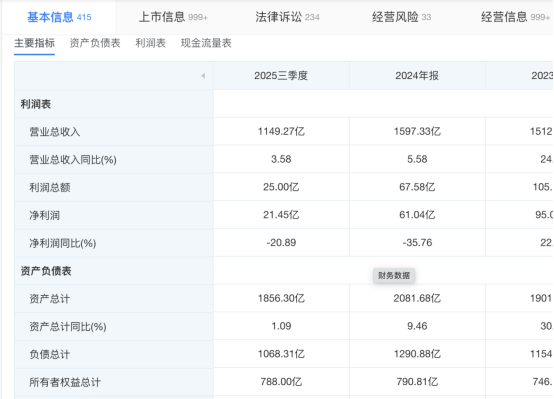
Task: Click the 5.58 revenue growth cell
Action: click(x=417, y=159)
